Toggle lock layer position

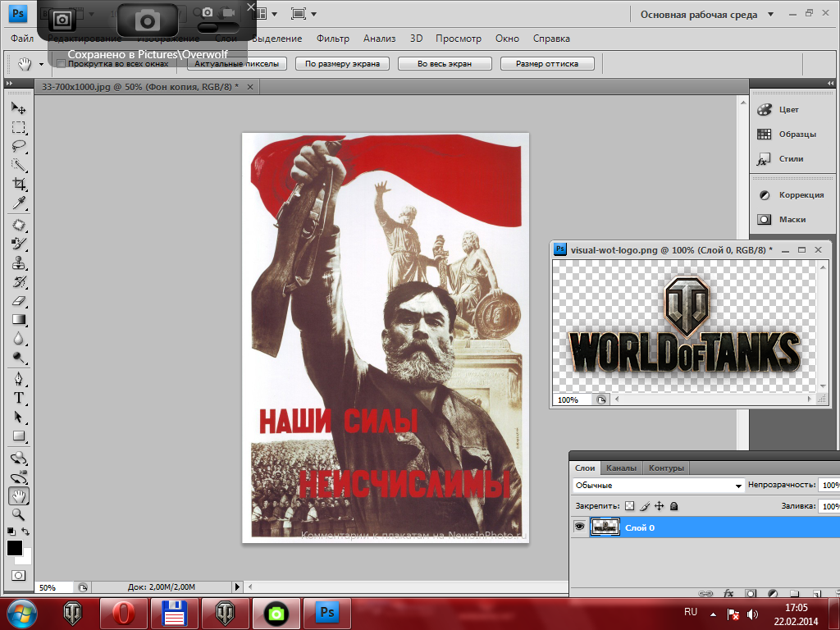point(660,505)
